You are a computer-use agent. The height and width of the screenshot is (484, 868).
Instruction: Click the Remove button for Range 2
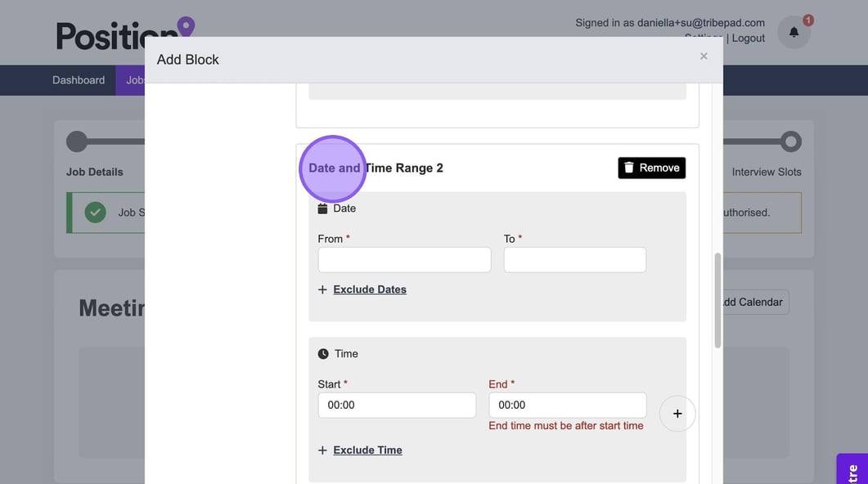pyautogui.click(x=651, y=168)
